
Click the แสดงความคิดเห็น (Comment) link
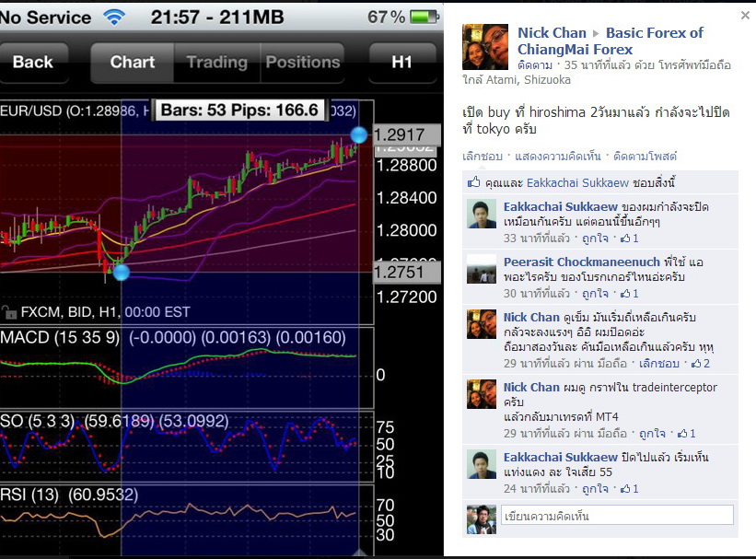point(558,157)
